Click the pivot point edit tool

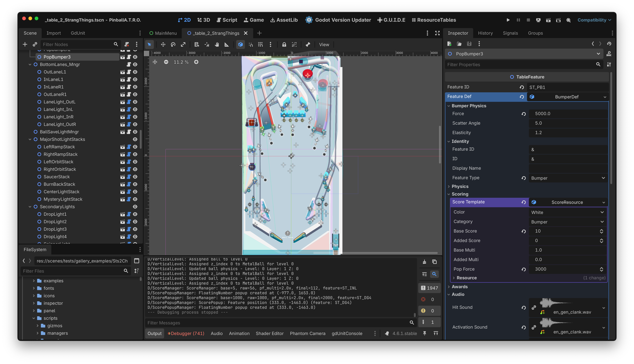click(x=207, y=44)
